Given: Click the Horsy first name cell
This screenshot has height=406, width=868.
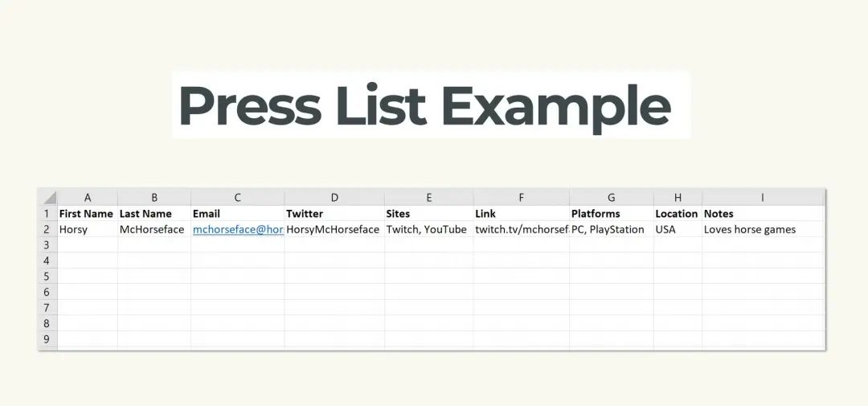Looking at the screenshot, I should coord(88,229).
